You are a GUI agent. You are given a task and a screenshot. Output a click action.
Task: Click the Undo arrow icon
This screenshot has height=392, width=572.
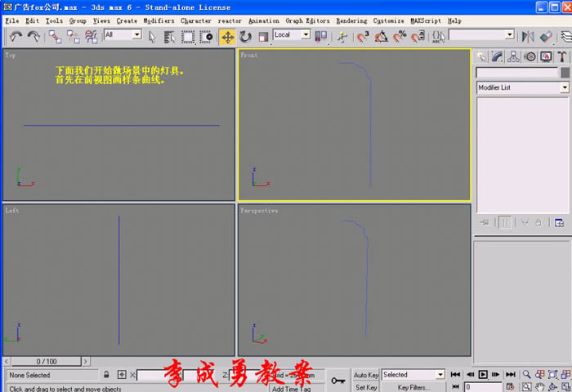(x=16, y=37)
